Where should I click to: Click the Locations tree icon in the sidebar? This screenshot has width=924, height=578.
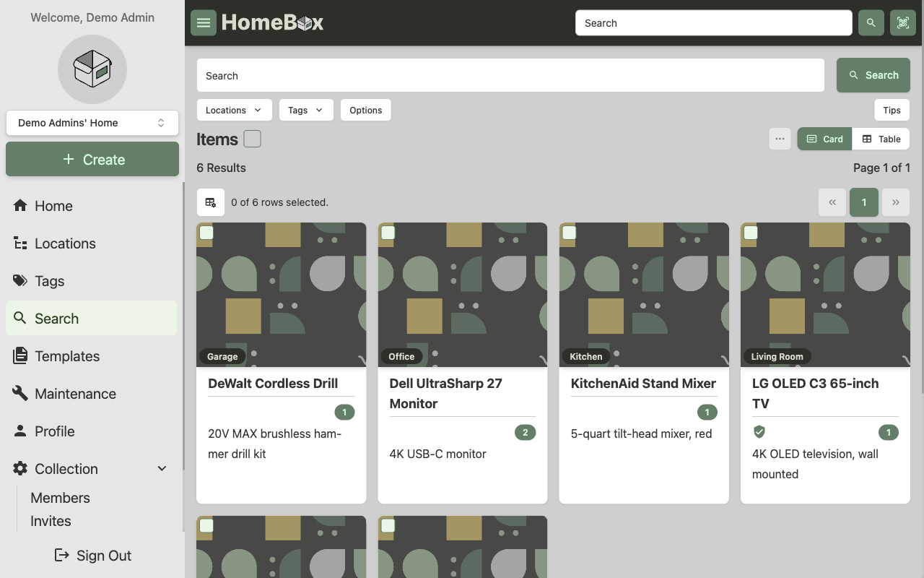[20, 243]
